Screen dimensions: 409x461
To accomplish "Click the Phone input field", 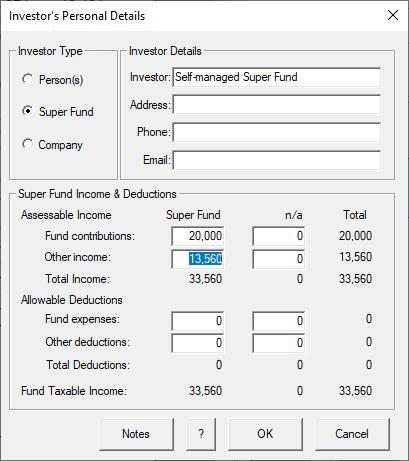I will pos(276,132).
